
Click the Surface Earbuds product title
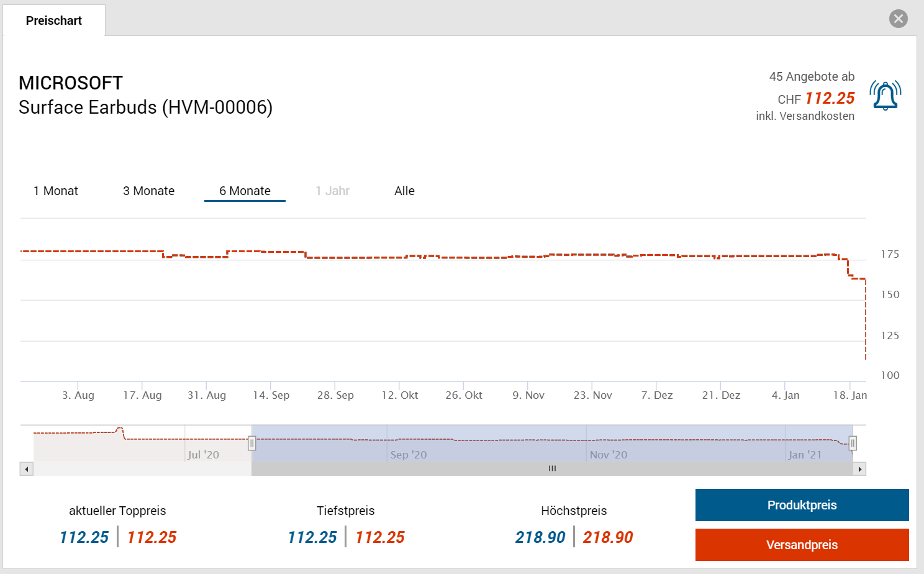pyautogui.click(x=145, y=107)
